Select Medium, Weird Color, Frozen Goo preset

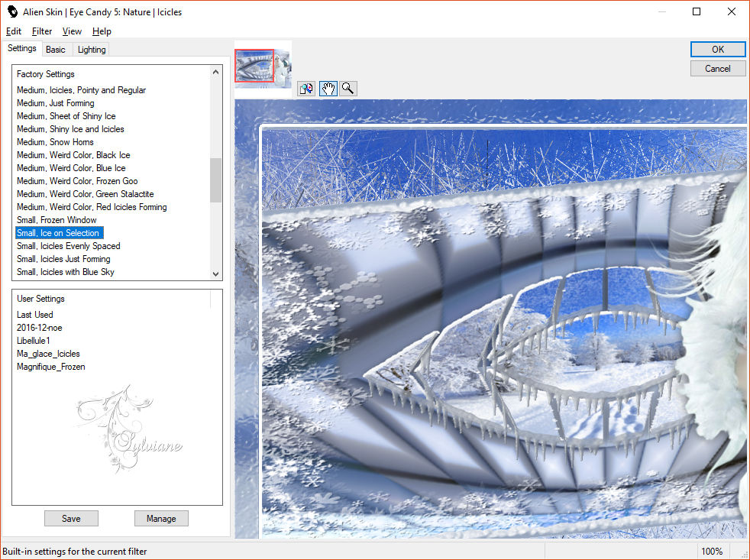pyautogui.click(x=77, y=180)
